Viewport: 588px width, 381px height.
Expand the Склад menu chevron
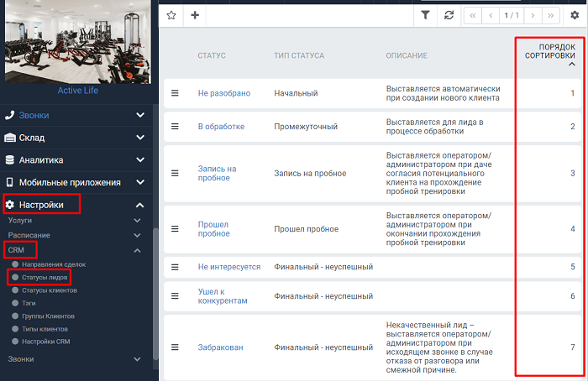[x=140, y=138]
